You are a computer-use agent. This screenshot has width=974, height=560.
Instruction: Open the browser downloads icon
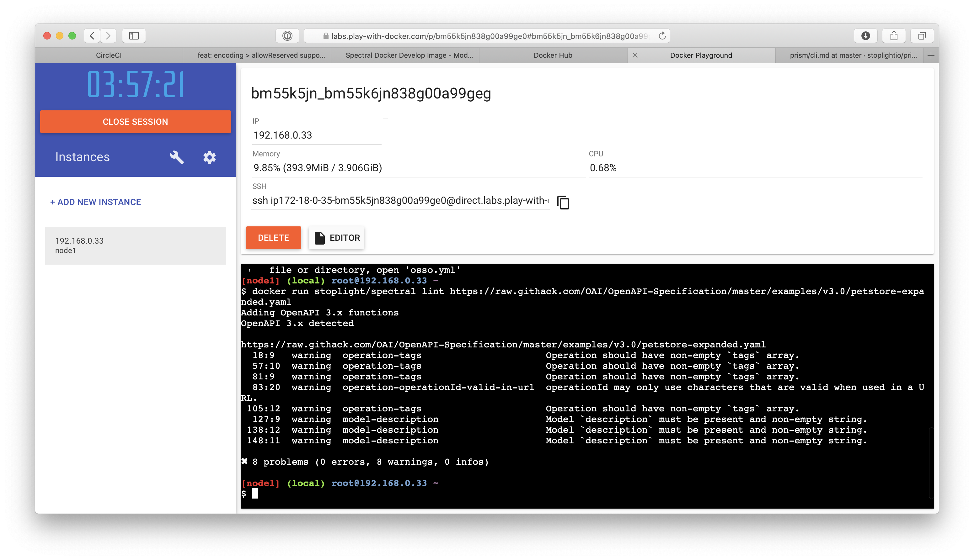click(866, 36)
